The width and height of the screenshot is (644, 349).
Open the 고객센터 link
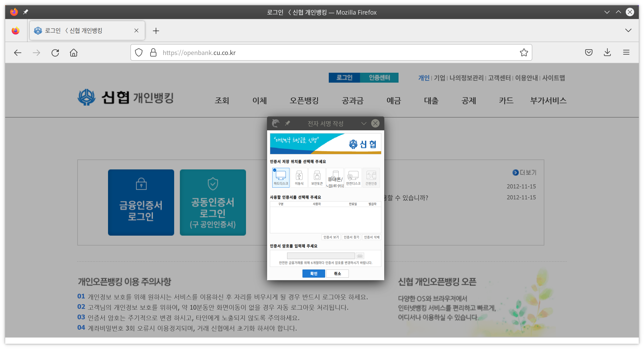[499, 78]
